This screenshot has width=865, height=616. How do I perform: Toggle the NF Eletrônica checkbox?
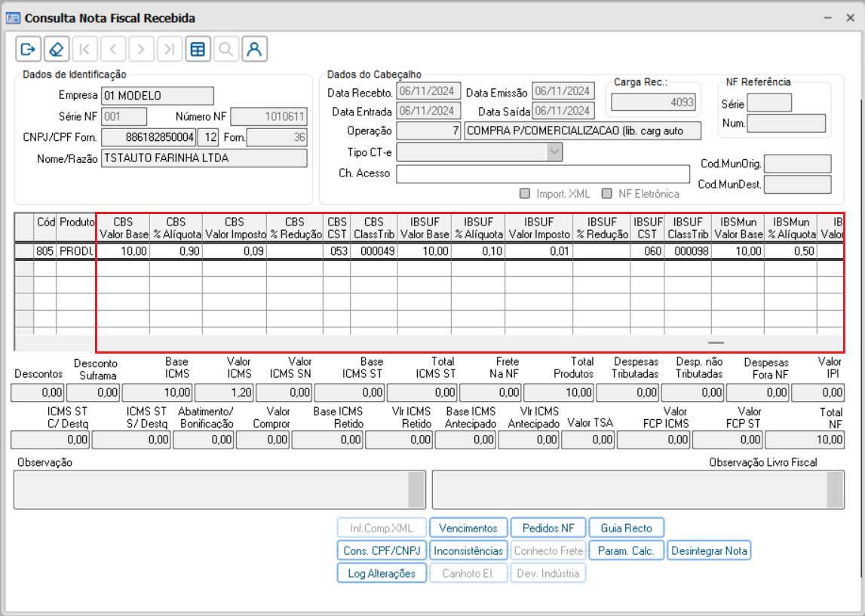point(606,194)
